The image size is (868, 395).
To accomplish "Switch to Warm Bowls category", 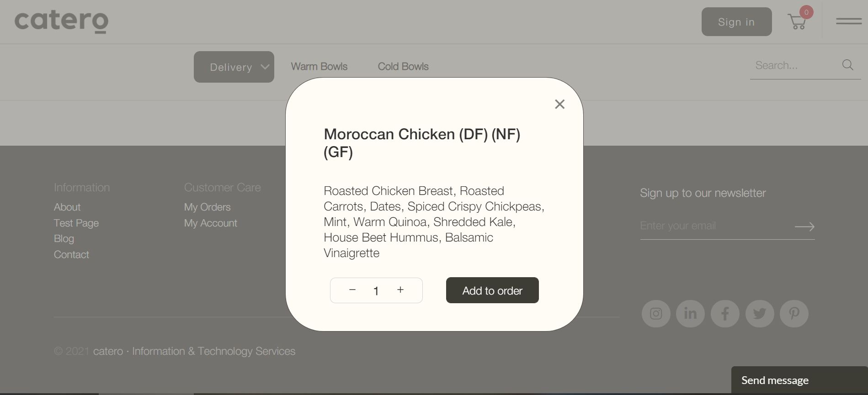I will point(319,67).
